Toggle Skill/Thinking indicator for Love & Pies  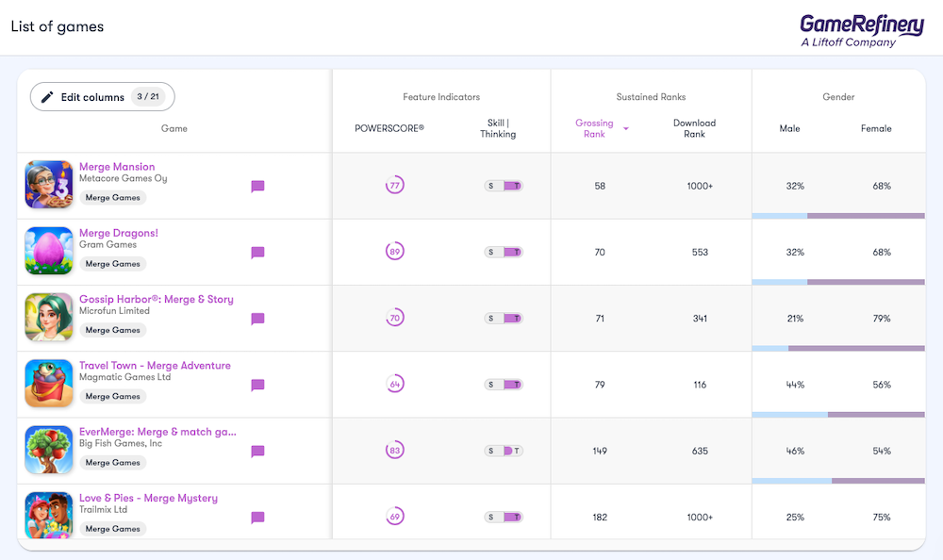[504, 517]
